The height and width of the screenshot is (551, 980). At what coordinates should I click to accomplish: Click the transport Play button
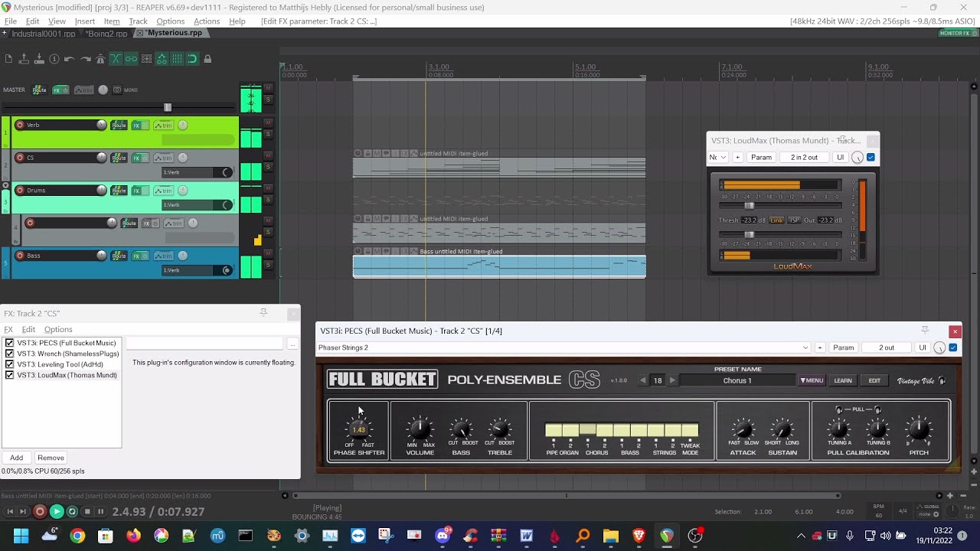[x=57, y=511]
